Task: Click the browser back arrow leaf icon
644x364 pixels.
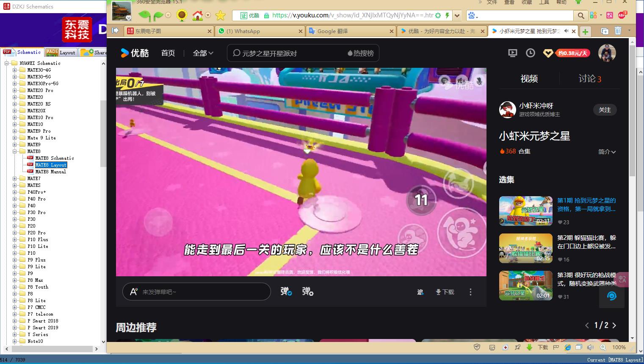Action: pyautogui.click(x=144, y=16)
